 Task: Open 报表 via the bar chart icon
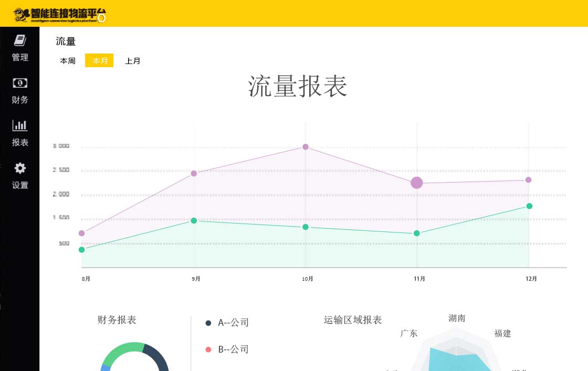pos(20,125)
